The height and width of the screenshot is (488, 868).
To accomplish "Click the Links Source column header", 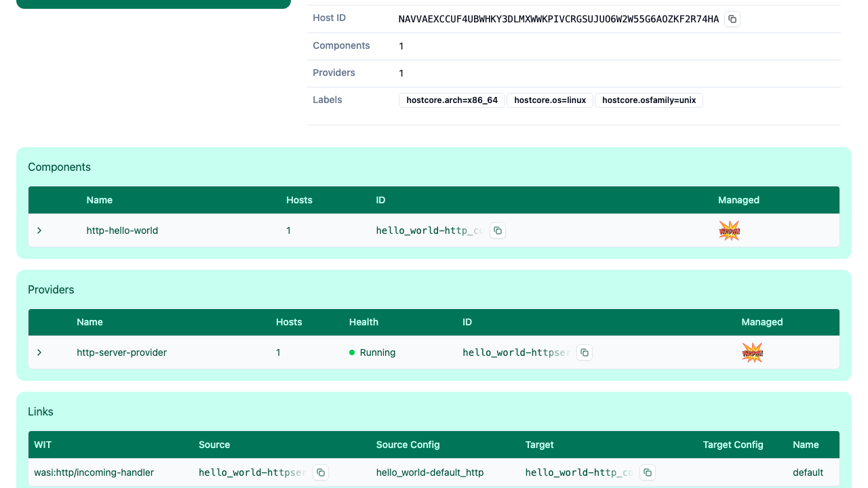I will (214, 445).
